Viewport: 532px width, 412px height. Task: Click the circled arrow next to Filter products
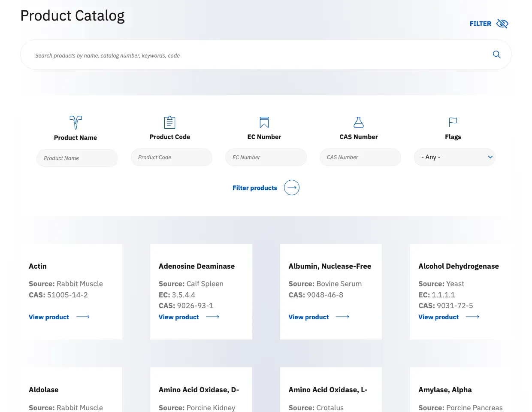[292, 188]
